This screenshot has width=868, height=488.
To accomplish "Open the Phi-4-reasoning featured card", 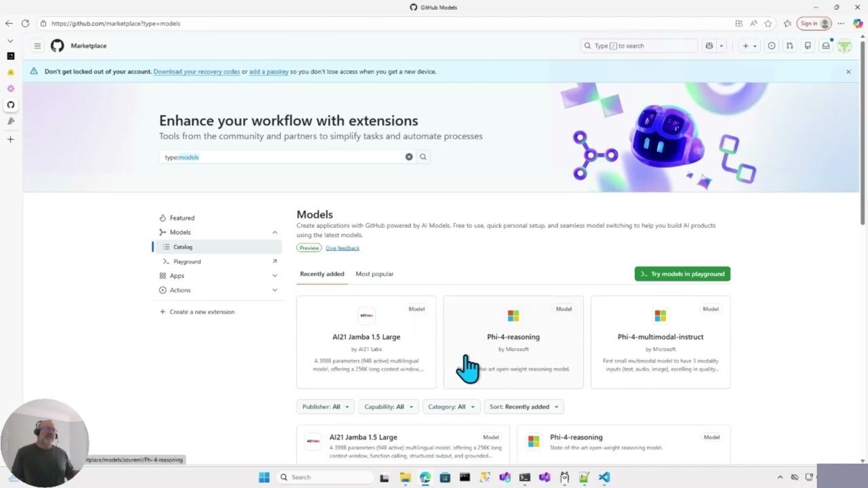I will pos(513,342).
